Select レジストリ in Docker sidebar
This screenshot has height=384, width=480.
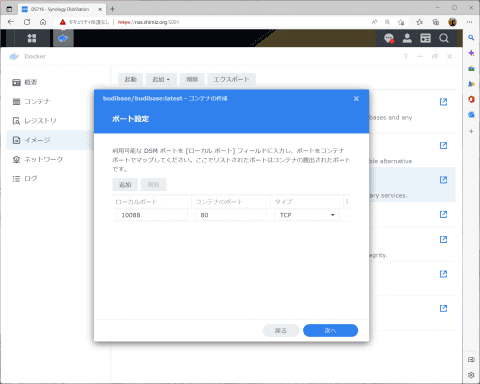34,121
